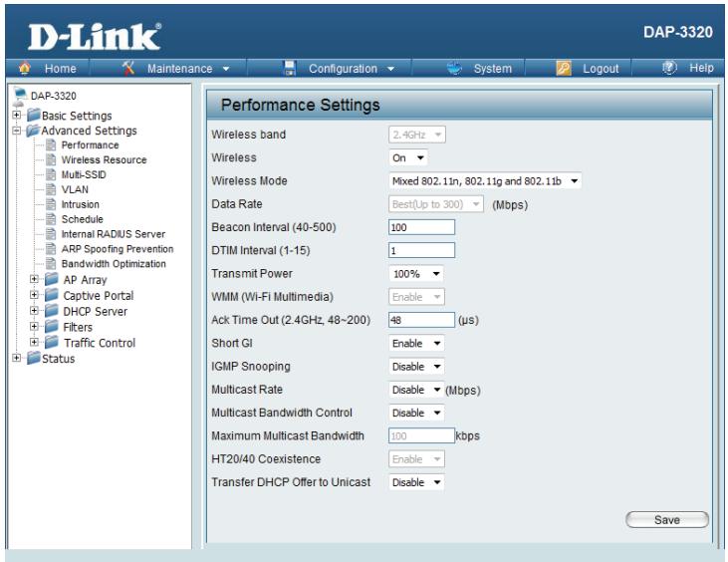The width and height of the screenshot is (728, 562).
Task: Click the Home house icon
Action: pyautogui.click(x=25, y=68)
